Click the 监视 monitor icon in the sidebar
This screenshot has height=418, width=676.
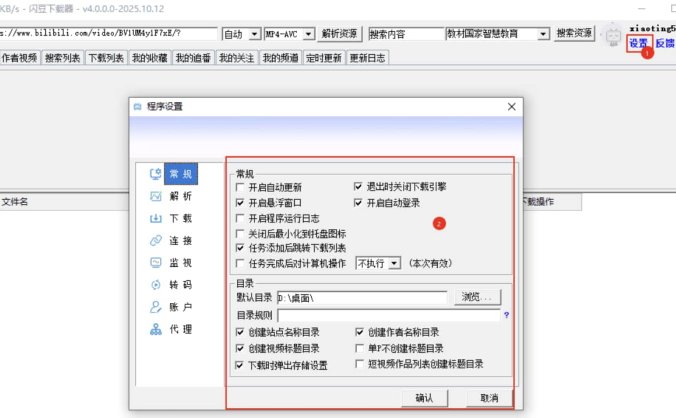(x=155, y=263)
